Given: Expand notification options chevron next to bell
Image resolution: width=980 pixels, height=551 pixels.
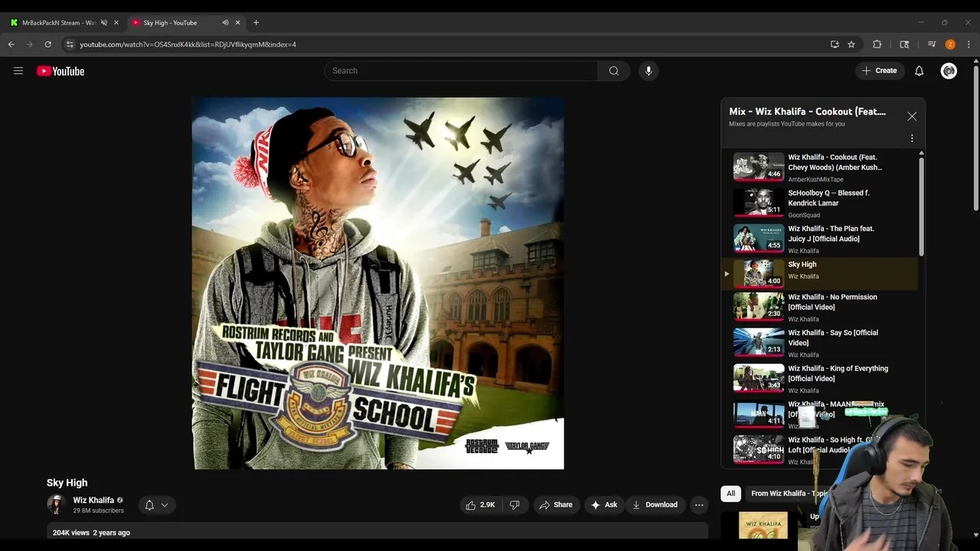Looking at the screenshot, I should point(165,505).
